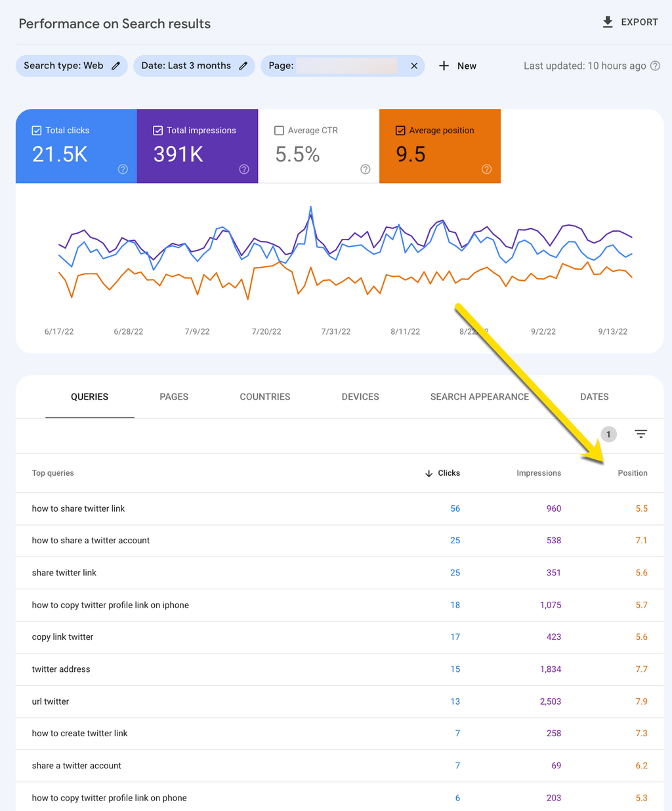Open the table filter rows icon
This screenshot has width=672, height=811.
click(x=641, y=434)
